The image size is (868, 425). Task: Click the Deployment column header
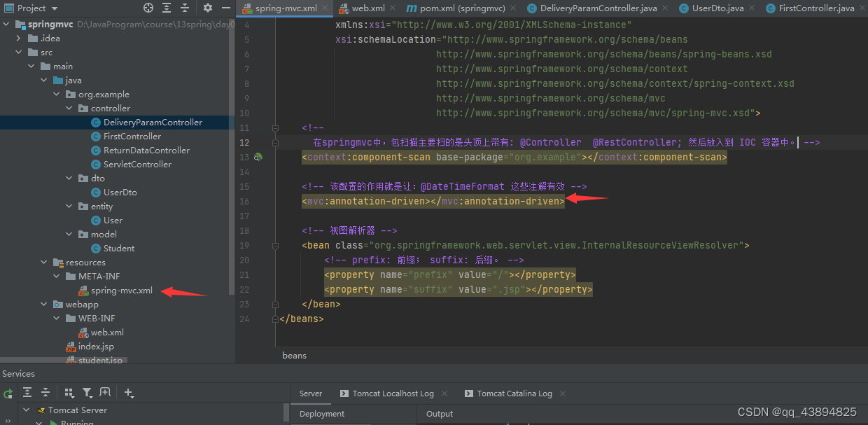click(x=322, y=414)
